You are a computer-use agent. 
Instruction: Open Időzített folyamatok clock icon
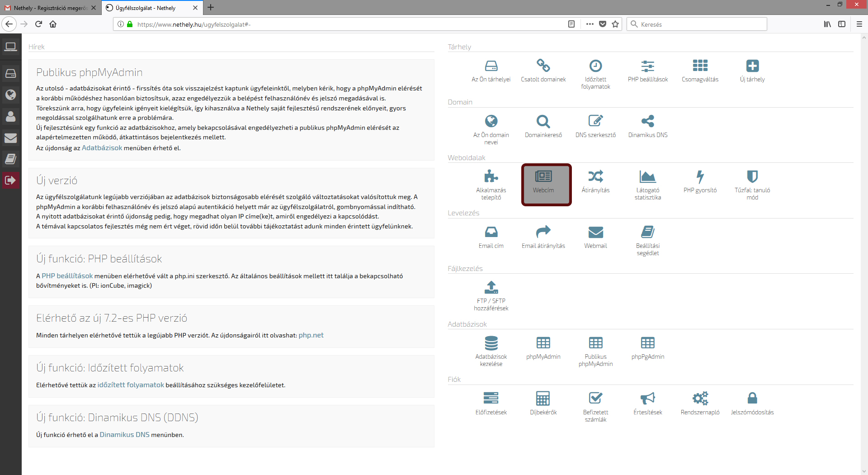[x=595, y=66]
